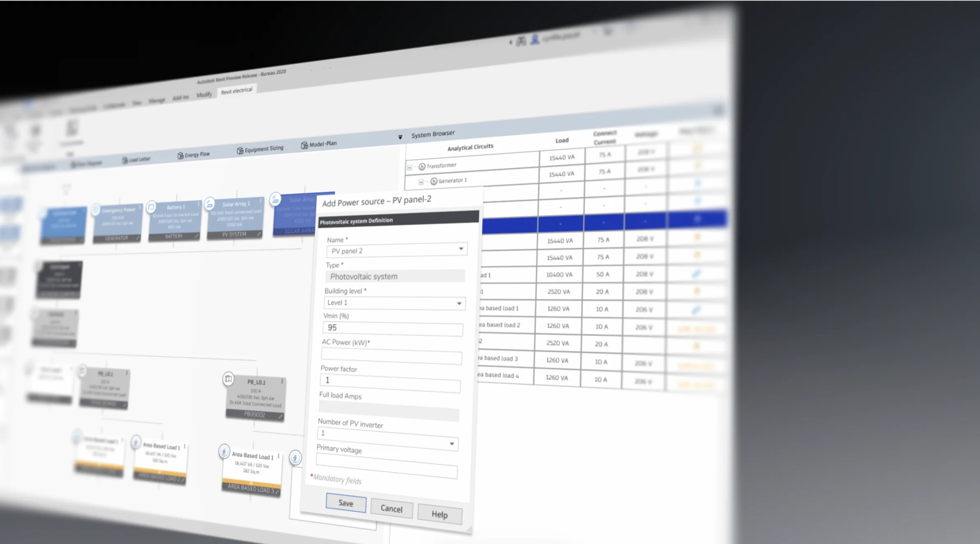Open the Name dropdown showing PV panel 2
The width and height of the screenshot is (980, 544).
pyautogui.click(x=461, y=249)
